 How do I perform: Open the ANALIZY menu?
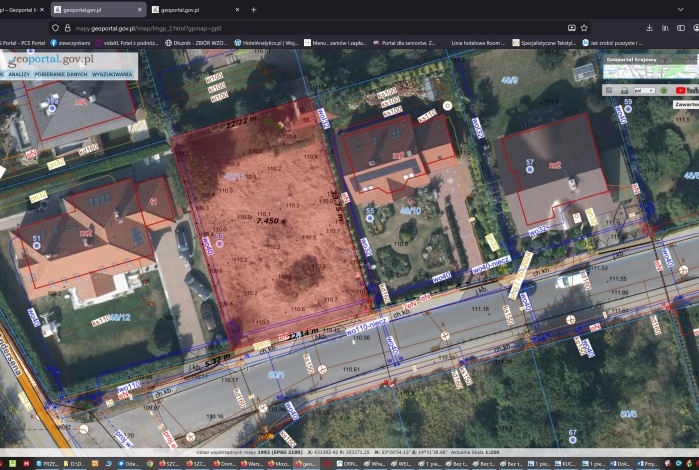[19, 75]
